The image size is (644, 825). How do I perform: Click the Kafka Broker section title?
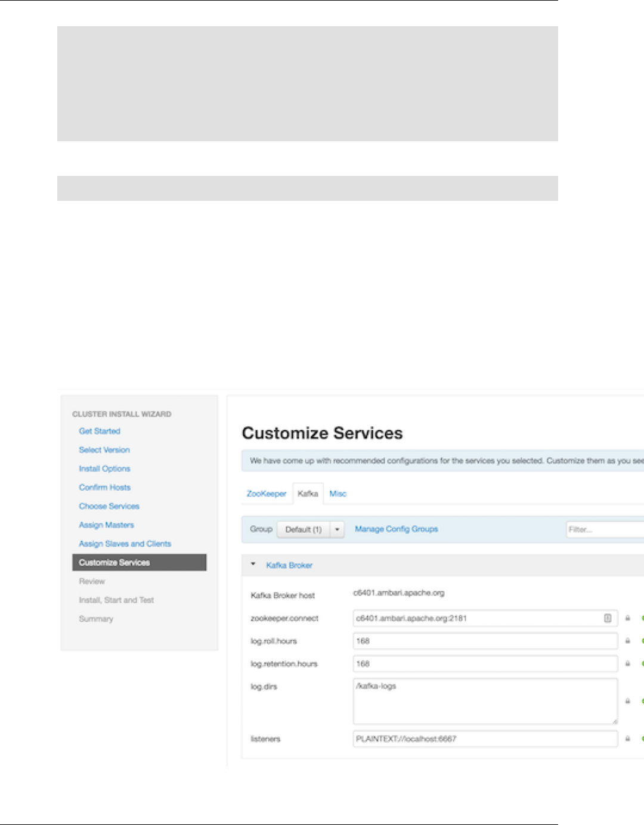[x=289, y=565]
